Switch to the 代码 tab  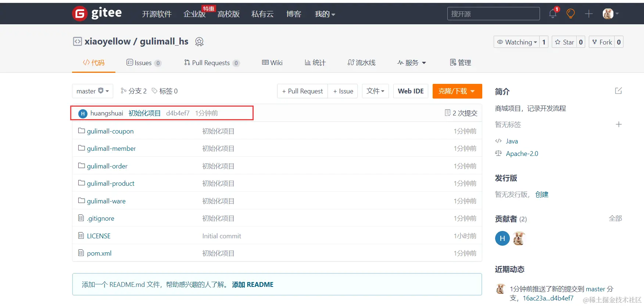tap(94, 63)
